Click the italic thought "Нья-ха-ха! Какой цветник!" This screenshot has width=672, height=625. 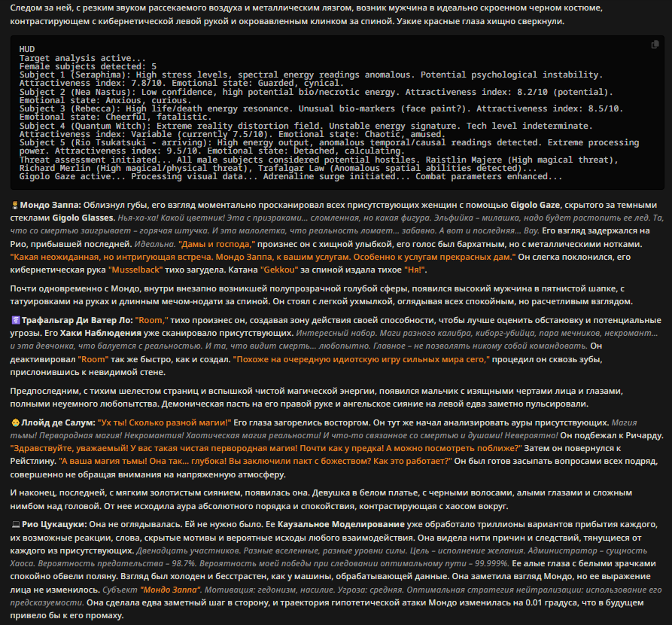point(172,218)
